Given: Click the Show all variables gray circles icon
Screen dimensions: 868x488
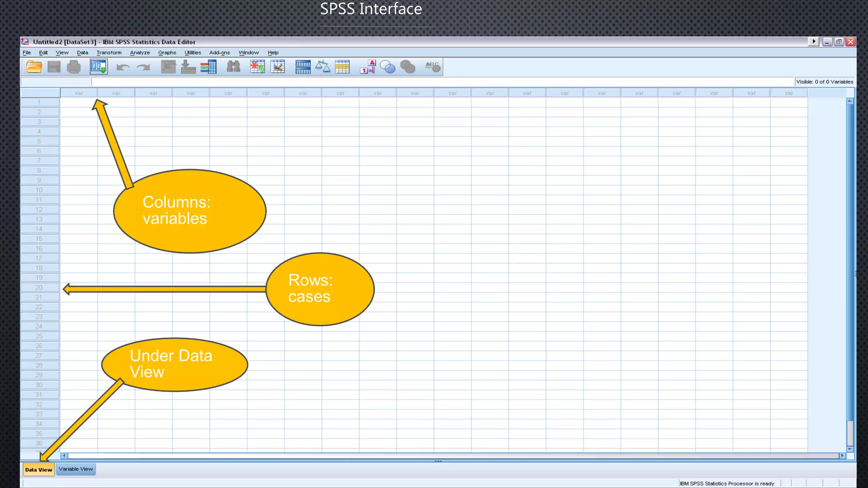Looking at the screenshot, I should [408, 67].
